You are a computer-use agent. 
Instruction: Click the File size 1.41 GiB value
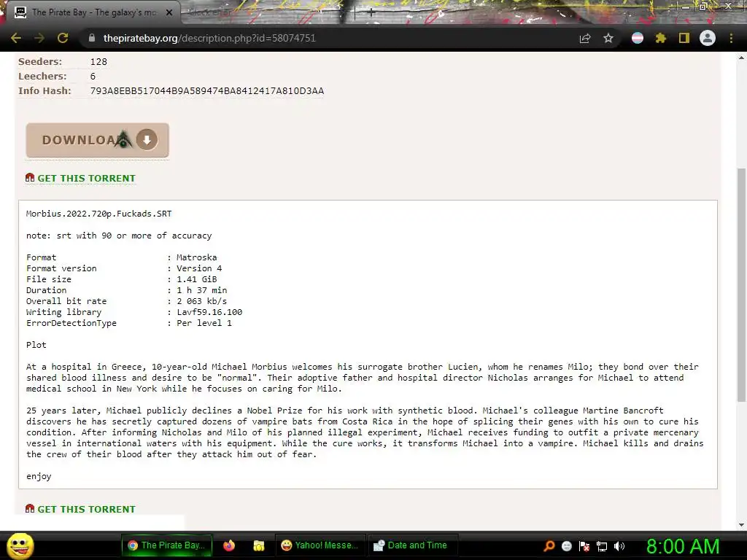(197, 279)
